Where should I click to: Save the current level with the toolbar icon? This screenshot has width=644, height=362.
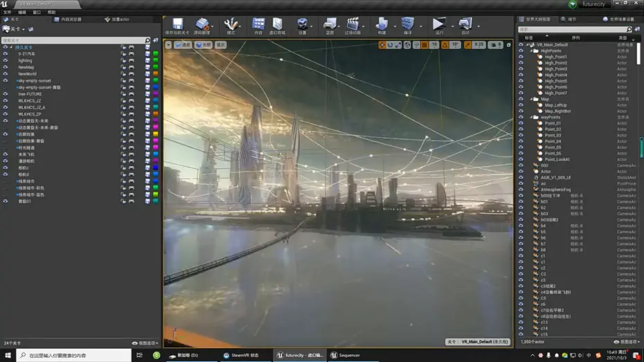point(177,26)
